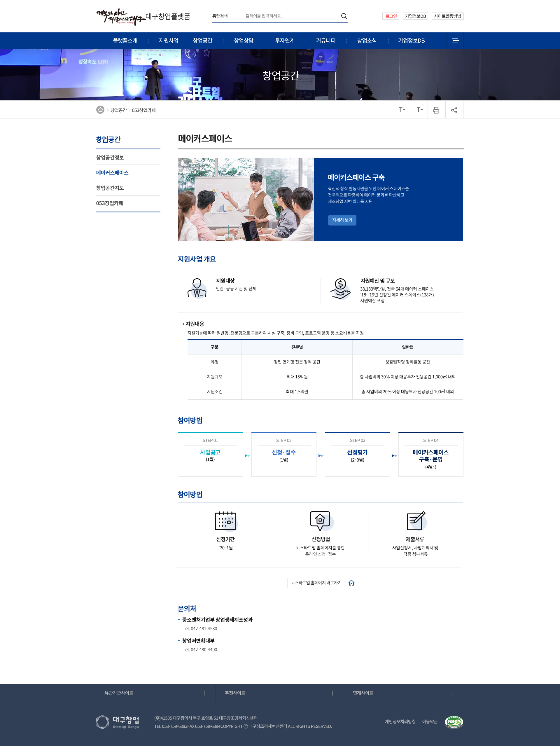560x746 pixels.
Task: Open the 통합검색 dropdown
Action: [225, 16]
